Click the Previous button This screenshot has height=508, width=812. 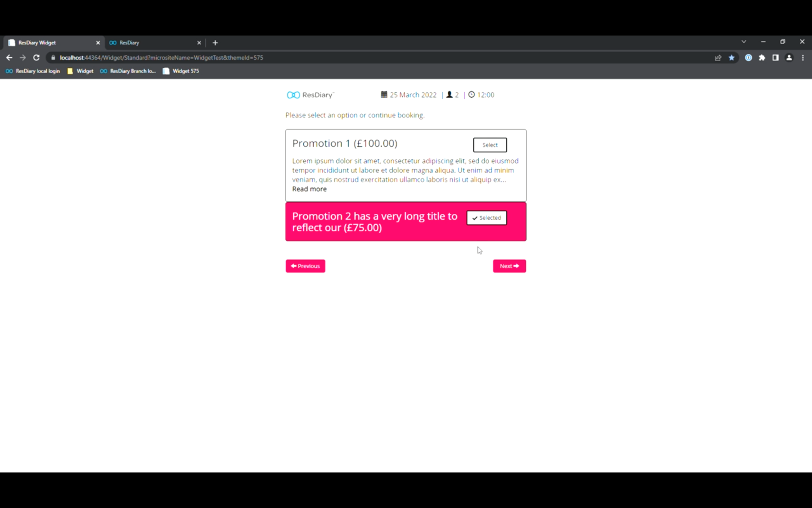(x=305, y=266)
